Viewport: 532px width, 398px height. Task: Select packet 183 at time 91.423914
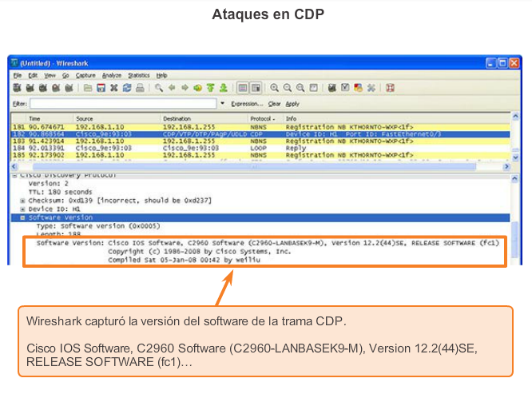coord(260,141)
